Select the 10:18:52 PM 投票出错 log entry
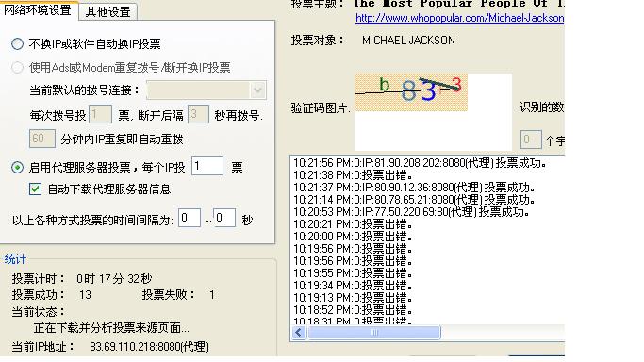The height and width of the screenshot is (362, 644). click(x=353, y=310)
